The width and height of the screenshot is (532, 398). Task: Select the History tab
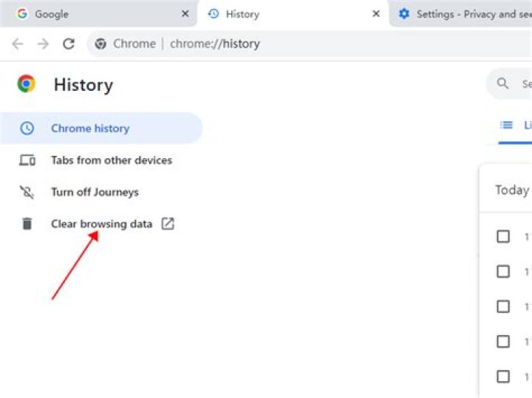293,13
